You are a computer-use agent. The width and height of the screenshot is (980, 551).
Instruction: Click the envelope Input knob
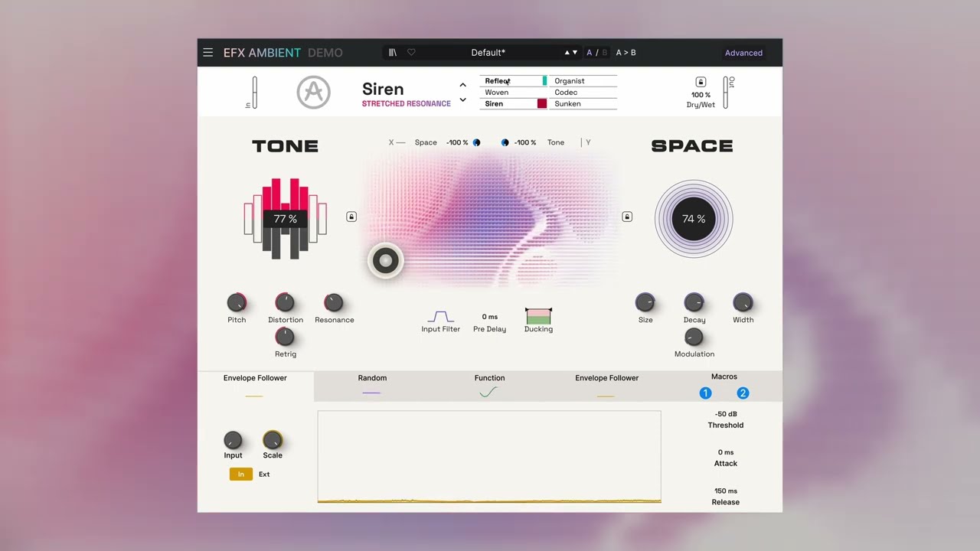coord(233,440)
